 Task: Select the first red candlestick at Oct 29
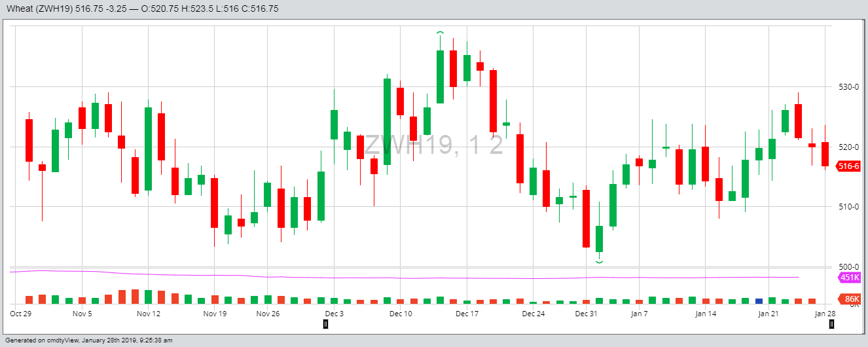[x=29, y=140]
